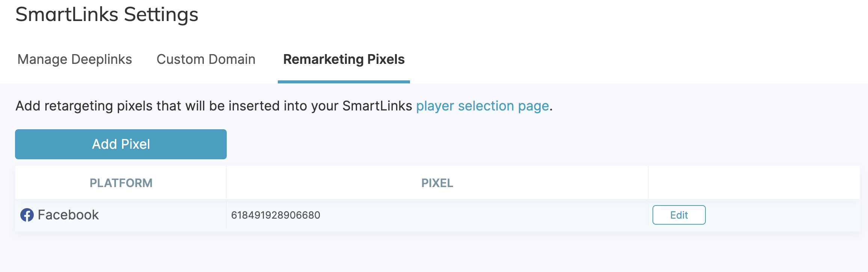The image size is (868, 272).
Task: Switch to the Remarketing Pixels tab
Action: point(344,59)
